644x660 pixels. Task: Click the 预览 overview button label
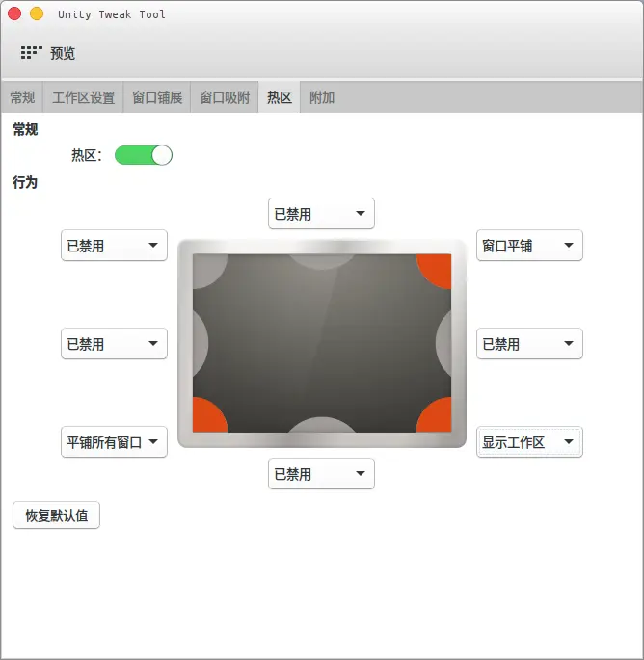point(63,53)
